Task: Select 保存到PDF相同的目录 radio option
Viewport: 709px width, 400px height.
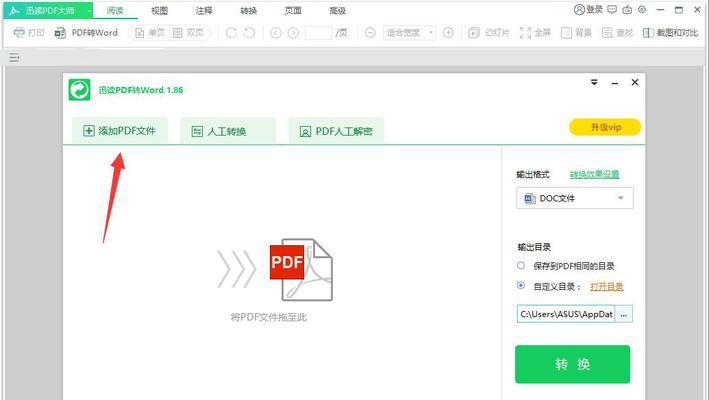Action: tap(521, 265)
